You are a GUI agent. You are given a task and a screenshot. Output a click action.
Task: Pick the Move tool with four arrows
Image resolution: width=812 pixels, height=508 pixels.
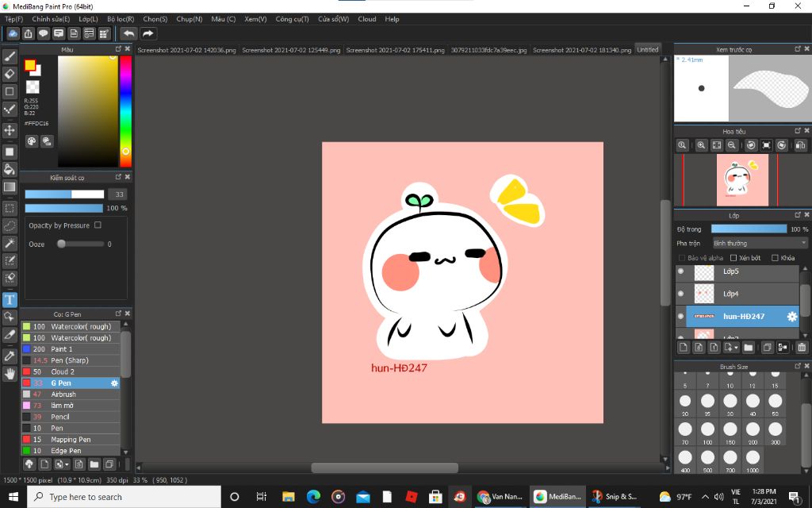click(10, 130)
